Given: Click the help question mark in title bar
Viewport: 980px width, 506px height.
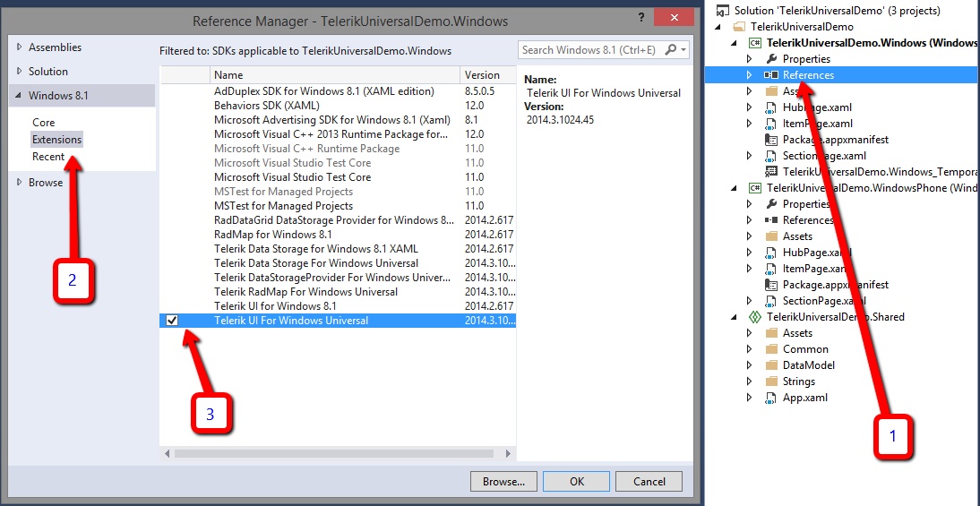Looking at the screenshot, I should pos(641,19).
